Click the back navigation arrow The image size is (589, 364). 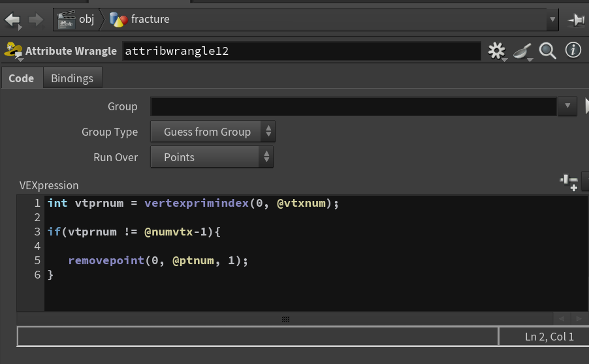point(12,20)
